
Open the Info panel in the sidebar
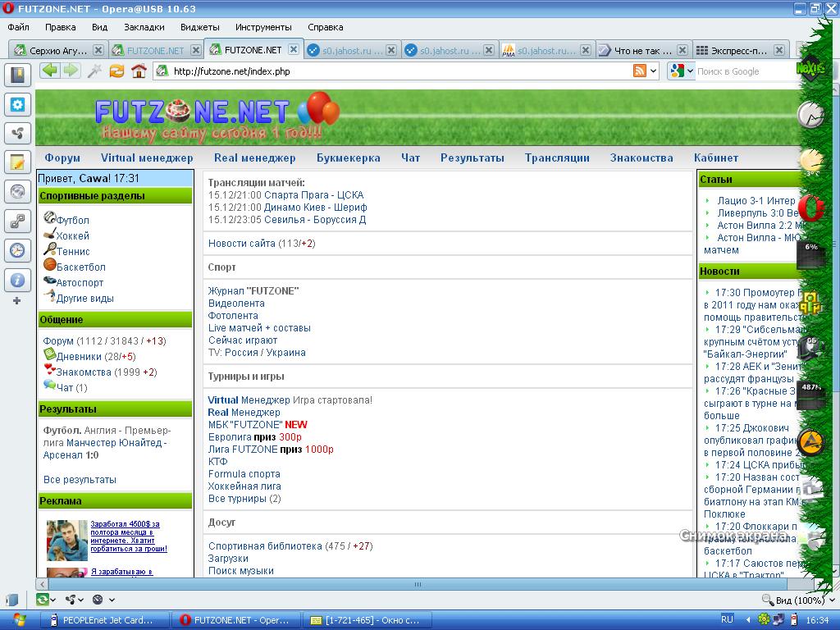pos(18,280)
